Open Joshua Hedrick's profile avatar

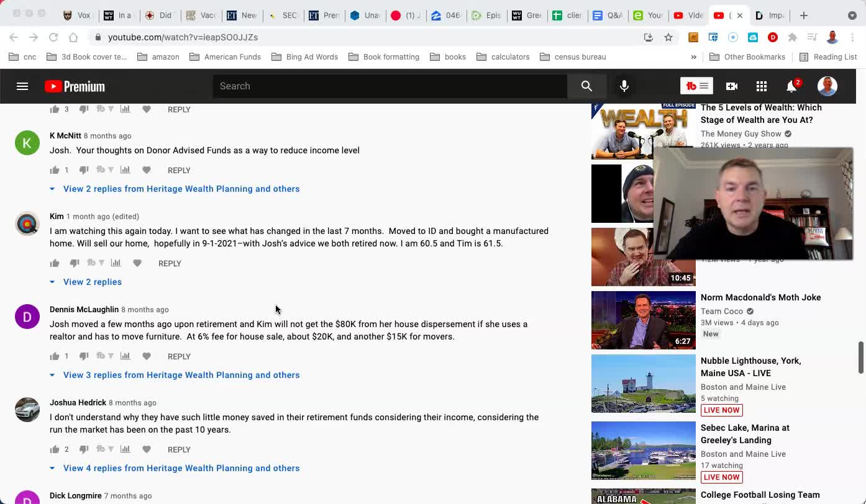coord(27,410)
